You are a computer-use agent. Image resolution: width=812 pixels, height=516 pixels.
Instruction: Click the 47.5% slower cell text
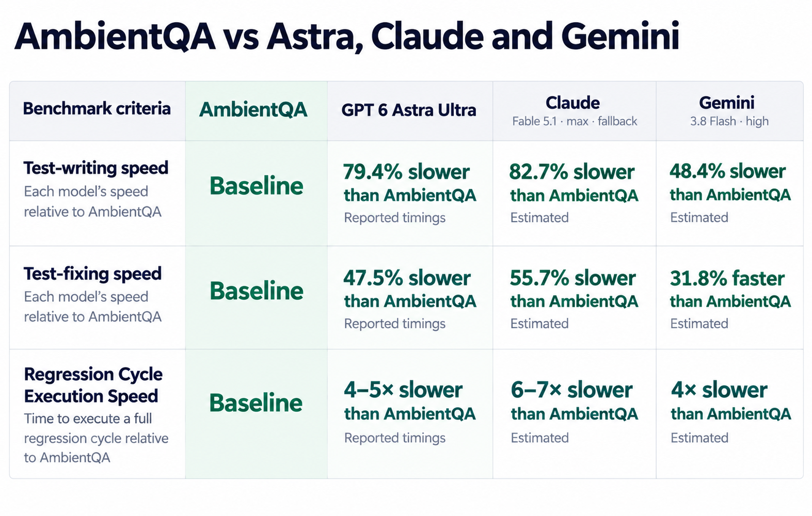407,278
